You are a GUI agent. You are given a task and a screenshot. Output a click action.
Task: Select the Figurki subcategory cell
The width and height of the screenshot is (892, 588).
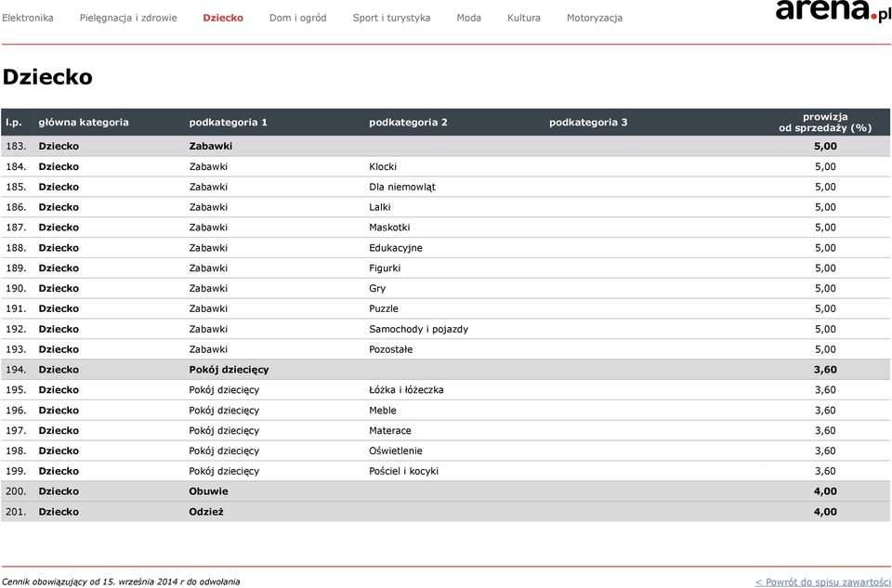[x=385, y=268]
